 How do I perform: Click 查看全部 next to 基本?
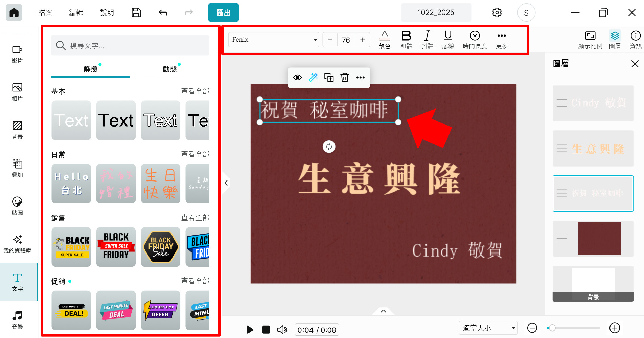tap(195, 91)
